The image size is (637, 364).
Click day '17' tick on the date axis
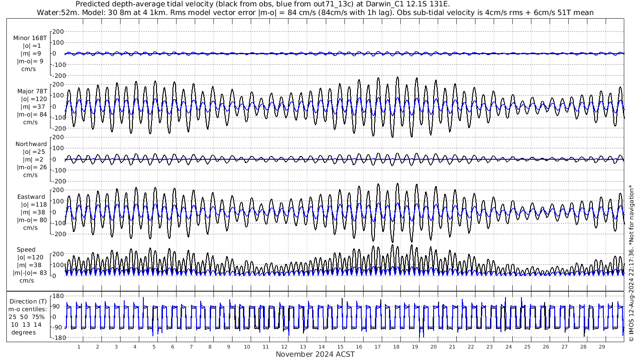(378, 347)
